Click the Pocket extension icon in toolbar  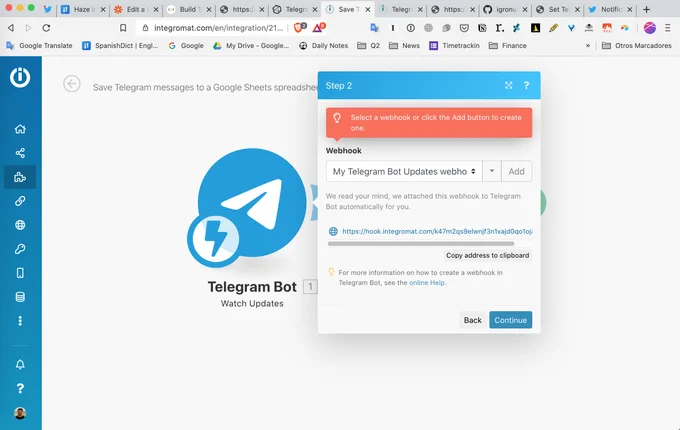point(464,28)
